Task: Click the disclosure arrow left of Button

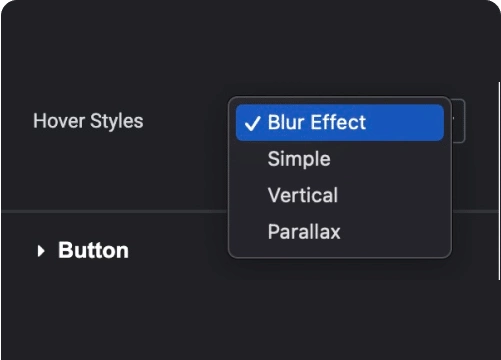Action: [41, 251]
